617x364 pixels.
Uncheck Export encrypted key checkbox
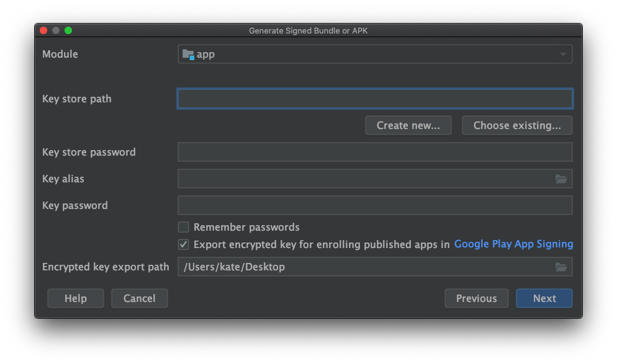pyautogui.click(x=184, y=244)
